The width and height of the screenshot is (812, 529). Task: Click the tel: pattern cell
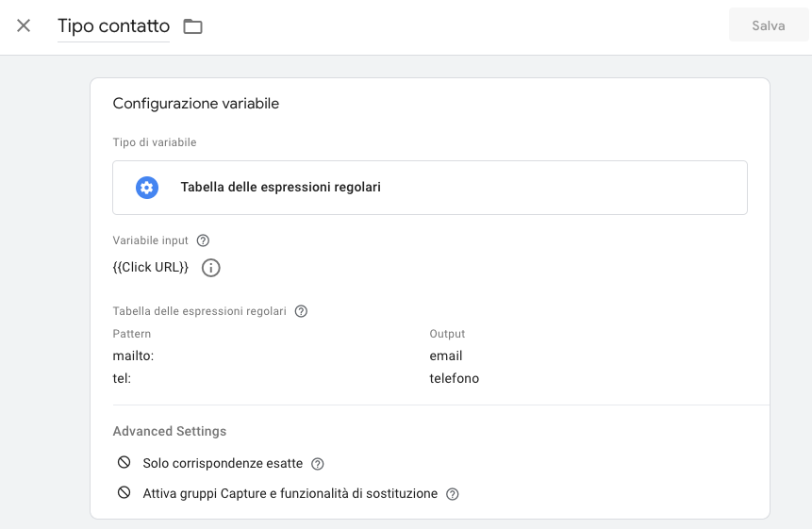[122, 378]
